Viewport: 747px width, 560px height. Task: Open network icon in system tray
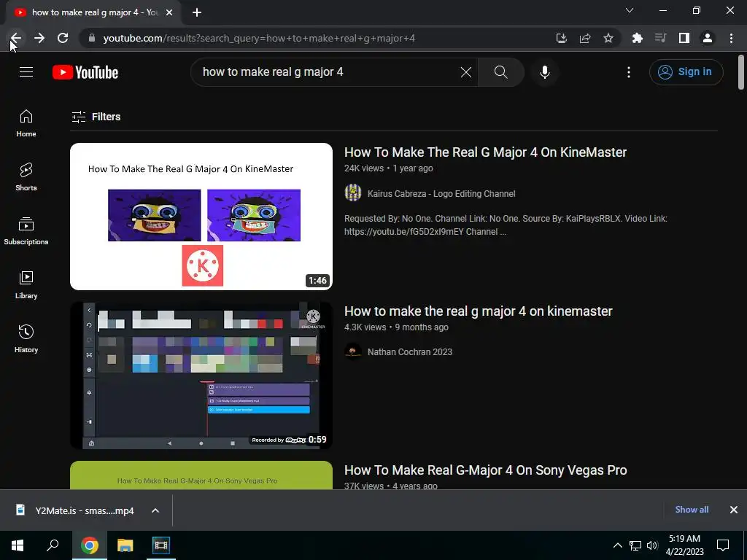point(635,545)
